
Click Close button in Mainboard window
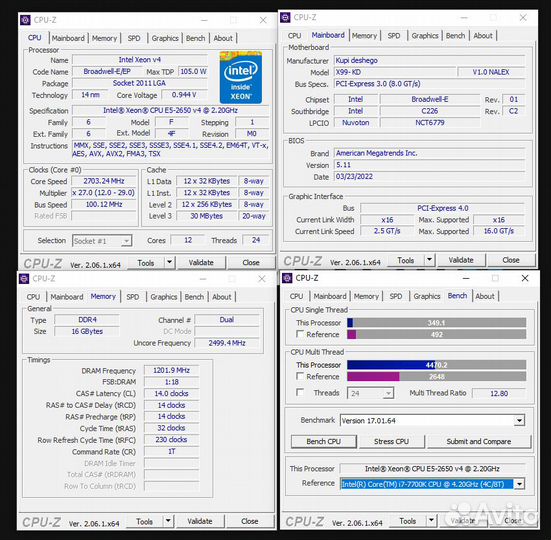[x=511, y=260]
